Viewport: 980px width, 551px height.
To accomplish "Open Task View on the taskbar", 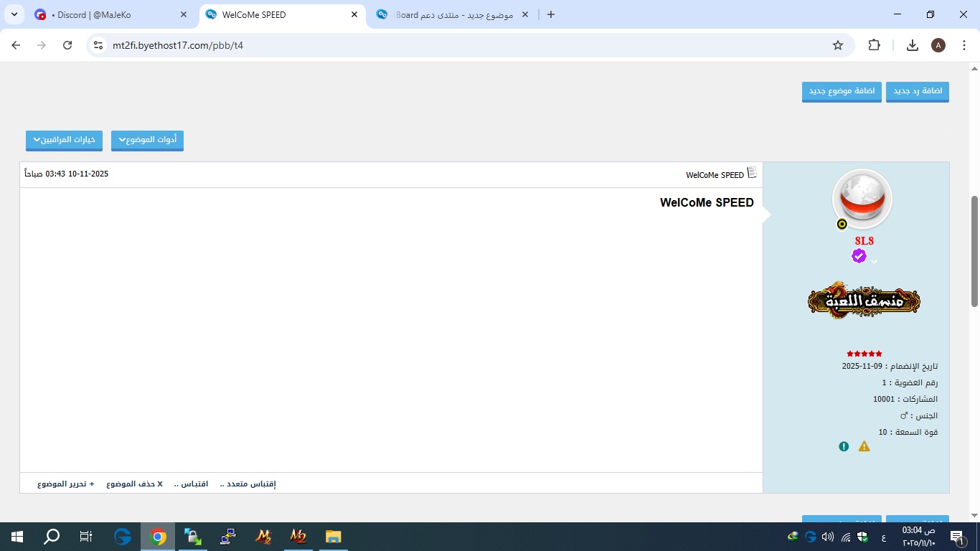I will 86,537.
